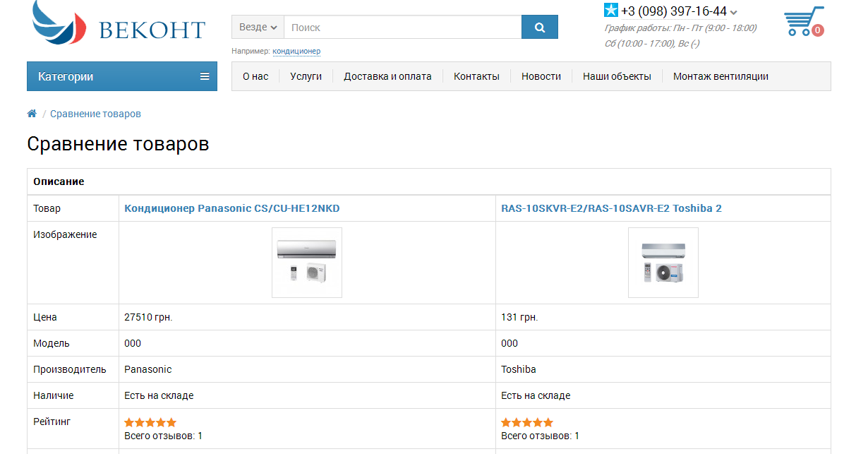Click the Модель row label
The width and height of the screenshot is (868, 454).
[52, 343]
